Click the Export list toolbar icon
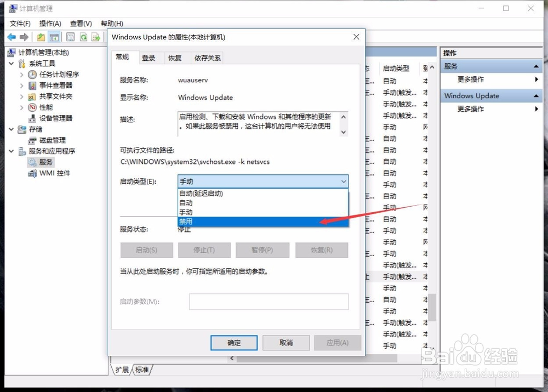 tap(95, 37)
